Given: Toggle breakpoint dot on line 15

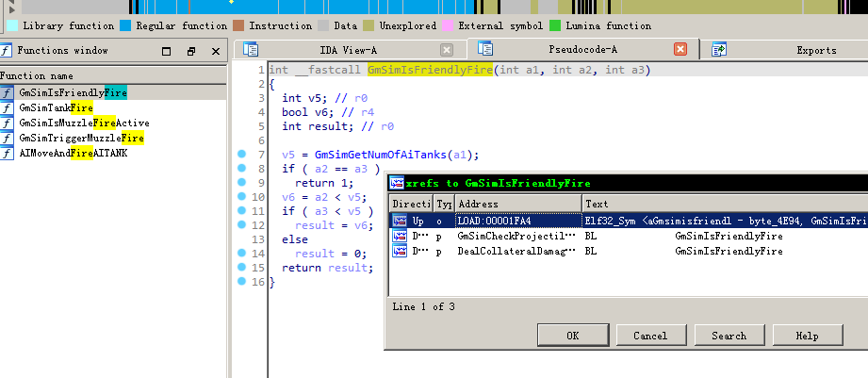Looking at the screenshot, I should [241, 267].
